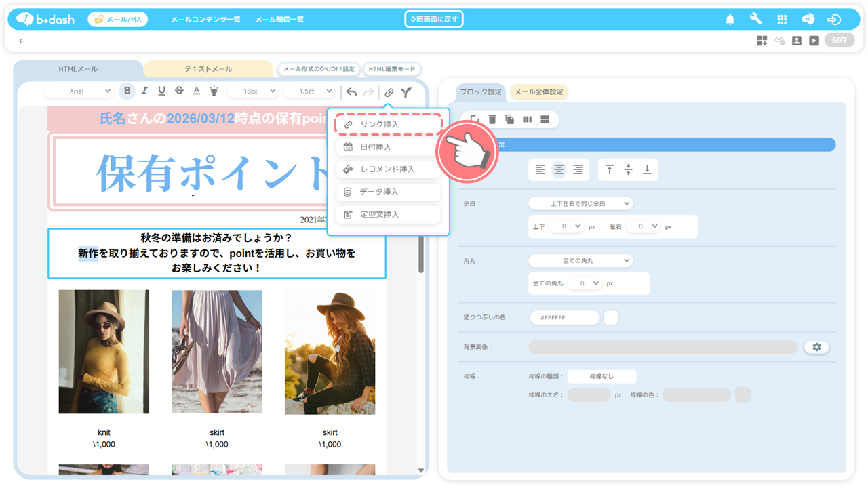Click the add block grid icon
This screenshot has height=488, width=868.
762,41
